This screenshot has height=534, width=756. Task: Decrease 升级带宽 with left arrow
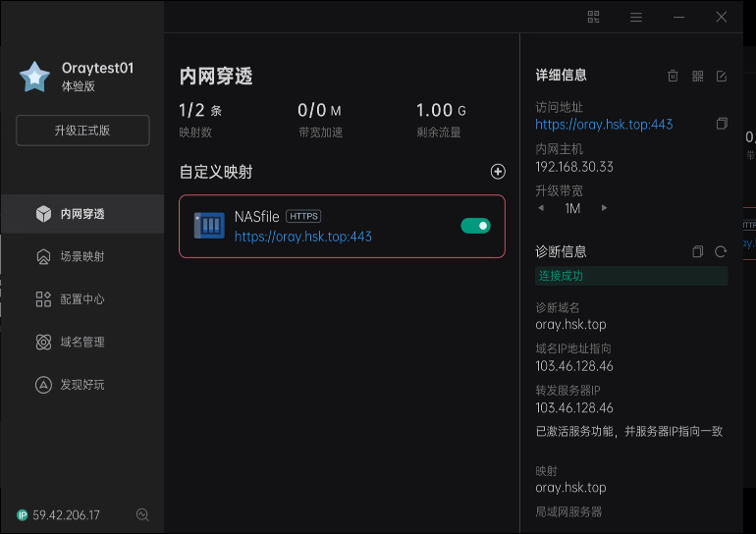[x=541, y=208]
